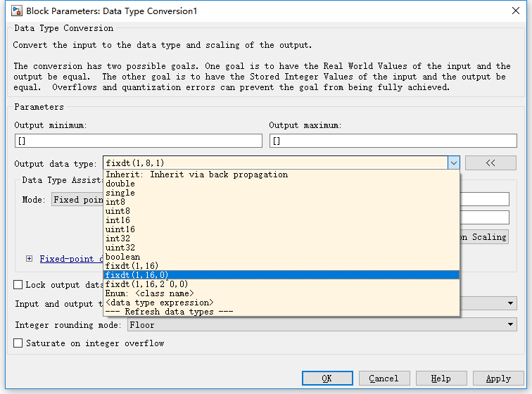Collapse the Data Type Assistant with << button

[x=490, y=163]
